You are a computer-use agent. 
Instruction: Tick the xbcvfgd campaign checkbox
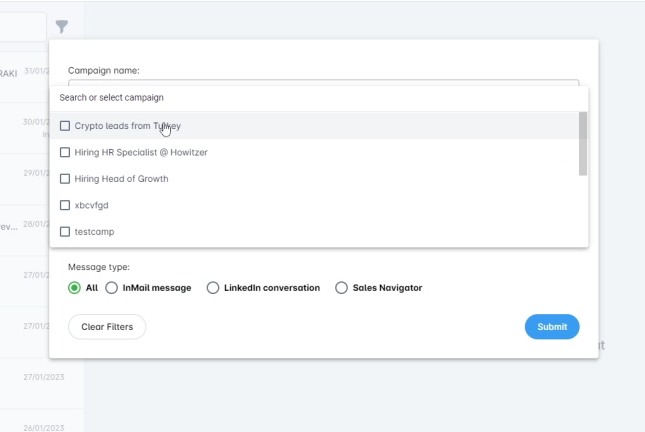pyautogui.click(x=65, y=205)
